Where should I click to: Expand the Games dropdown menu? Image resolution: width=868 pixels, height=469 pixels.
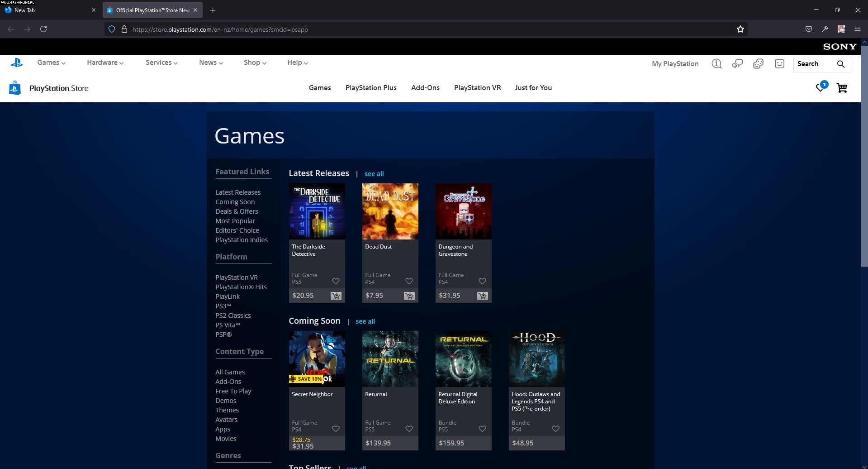[x=51, y=62]
